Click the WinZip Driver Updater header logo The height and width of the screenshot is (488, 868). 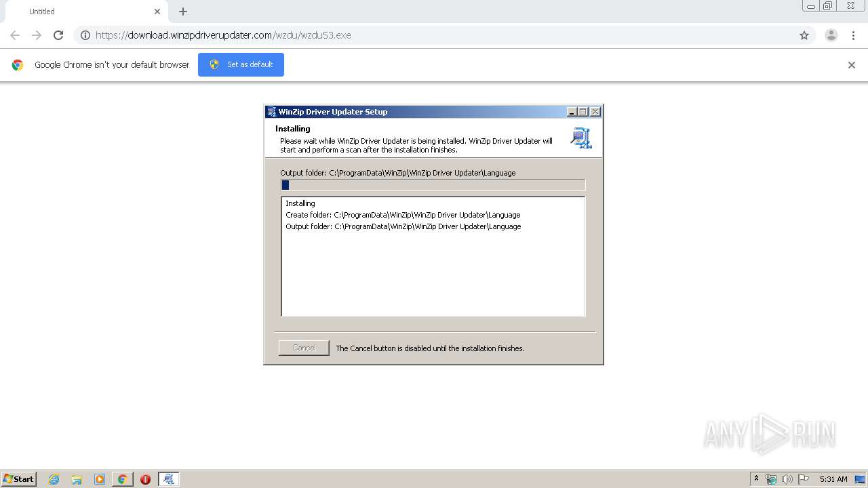click(x=581, y=138)
